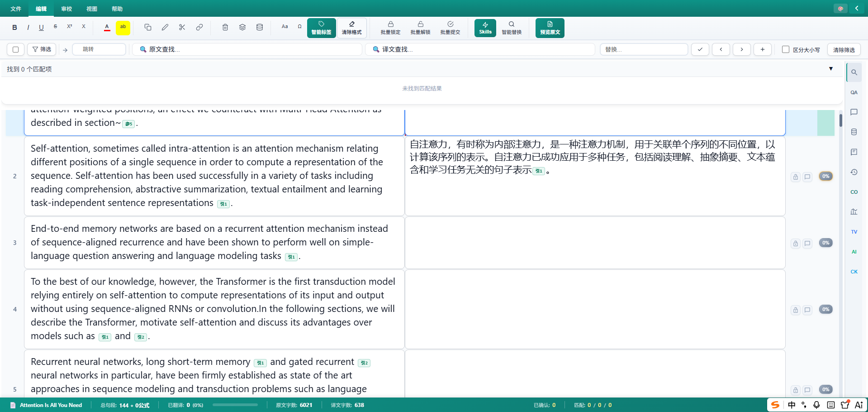Click the translation progress bar in status bar
Screen dimensions: 868x412
click(235, 405)
